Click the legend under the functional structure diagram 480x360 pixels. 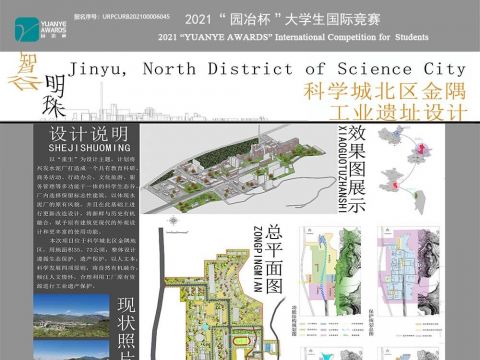tap(332, 329)
